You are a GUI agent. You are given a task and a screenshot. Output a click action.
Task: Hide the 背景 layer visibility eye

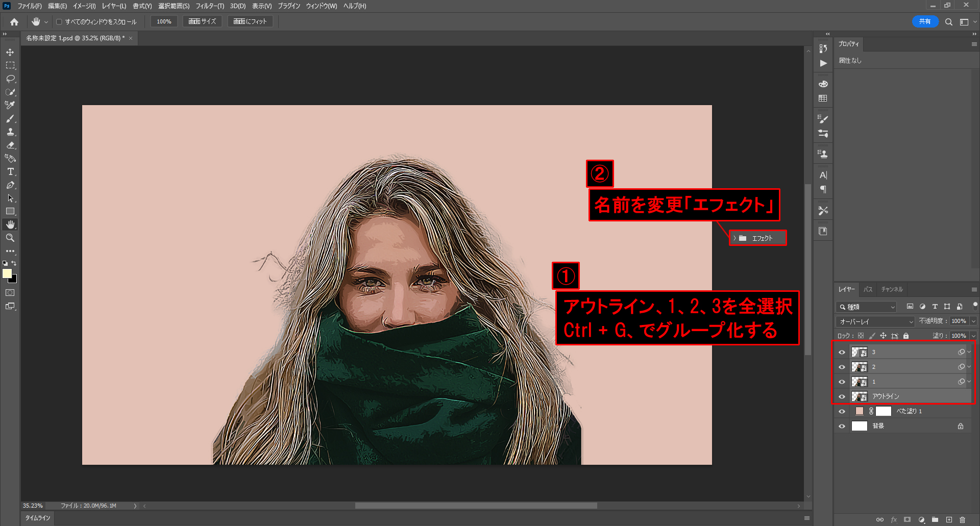point(842,426)
